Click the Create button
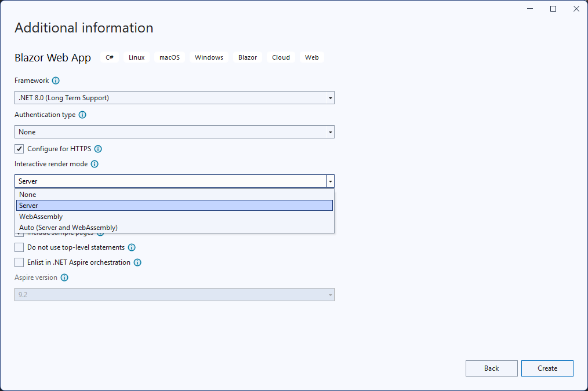Viewport: 588px width, 391px height. point(547,368)
